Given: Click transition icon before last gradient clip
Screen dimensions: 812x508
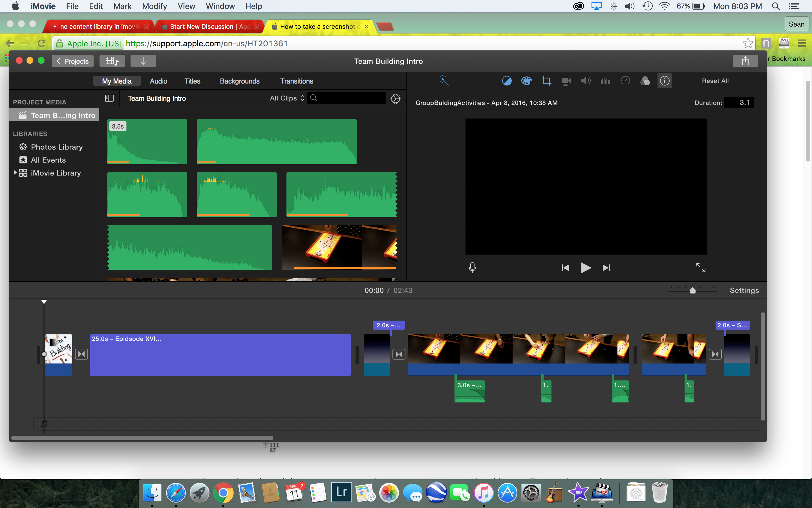Looking at the screenshot, I should (x=715, y=354).
